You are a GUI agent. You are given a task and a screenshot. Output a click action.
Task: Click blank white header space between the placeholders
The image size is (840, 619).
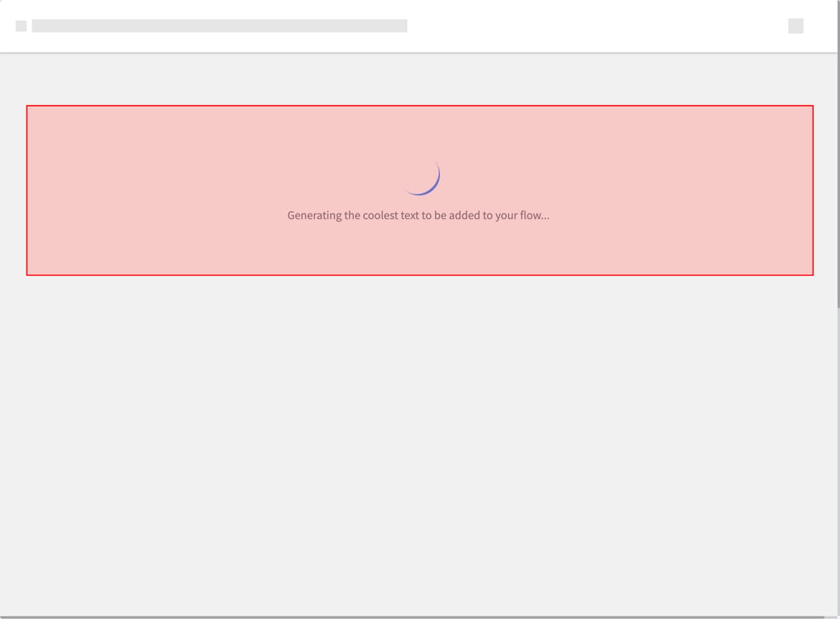pos(596,26)
